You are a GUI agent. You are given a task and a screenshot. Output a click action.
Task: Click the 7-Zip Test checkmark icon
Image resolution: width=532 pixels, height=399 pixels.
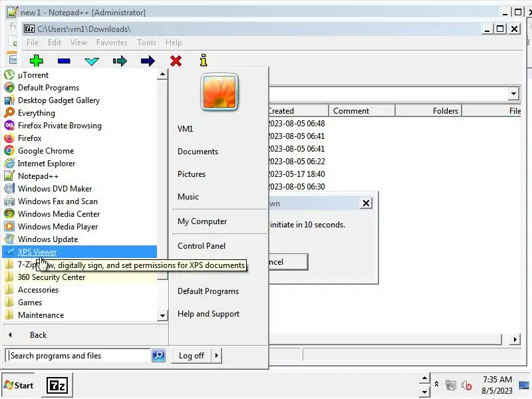92,61
